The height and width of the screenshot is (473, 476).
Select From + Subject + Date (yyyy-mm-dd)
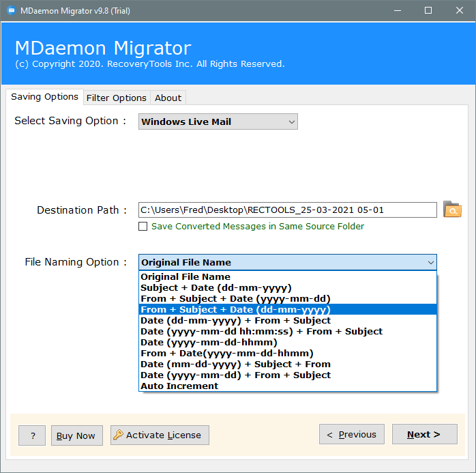point(288,299)
